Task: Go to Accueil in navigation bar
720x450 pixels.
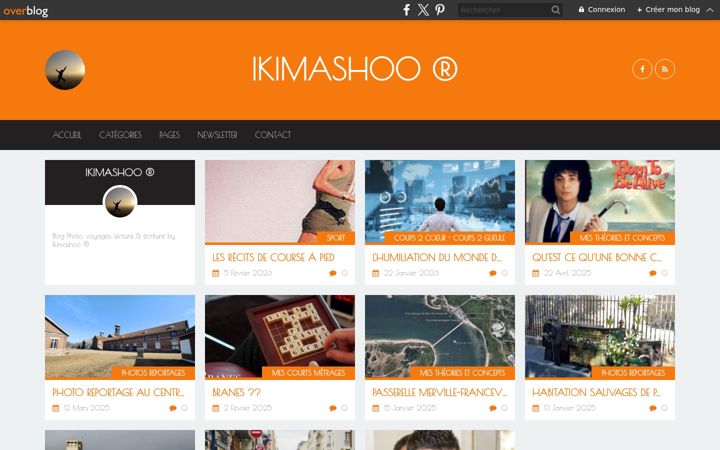Action: coord(67,135)
